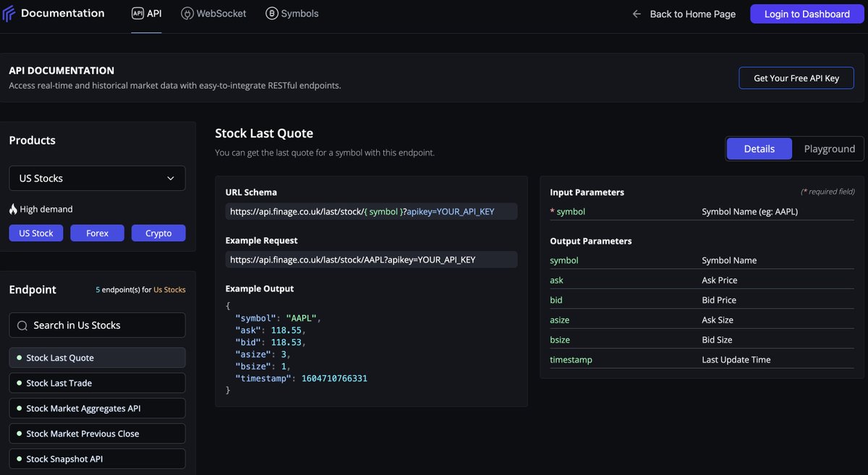This screenshot has width=868, height=475.
Task: Click the "AAPL" value in output
Action: pyautogui.click(x=302, y=318)
